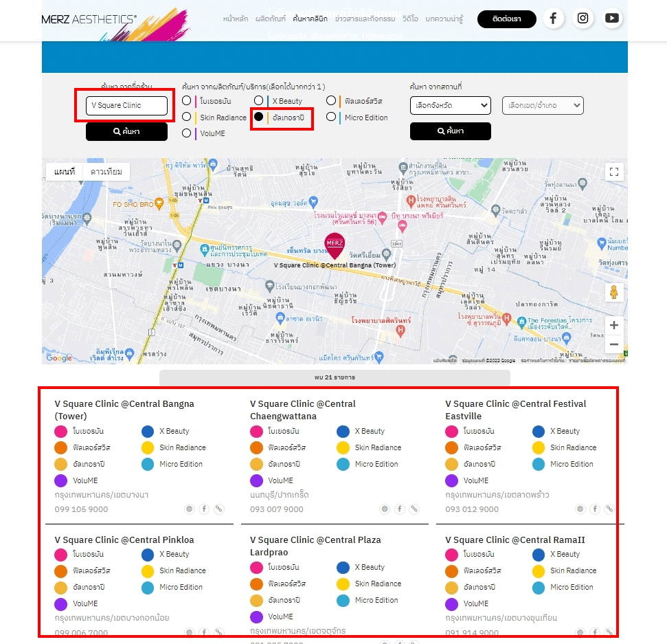Open the YouTube icon in header

pos(612,19)
